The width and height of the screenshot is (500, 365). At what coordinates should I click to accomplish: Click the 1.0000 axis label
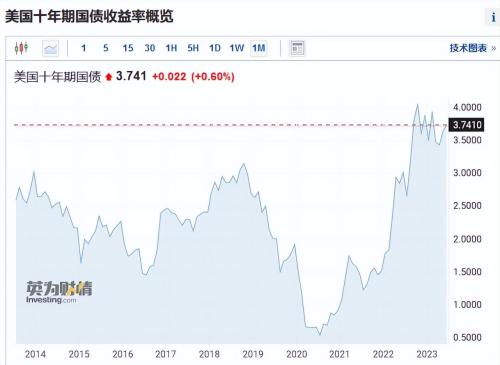coord(467,305)
